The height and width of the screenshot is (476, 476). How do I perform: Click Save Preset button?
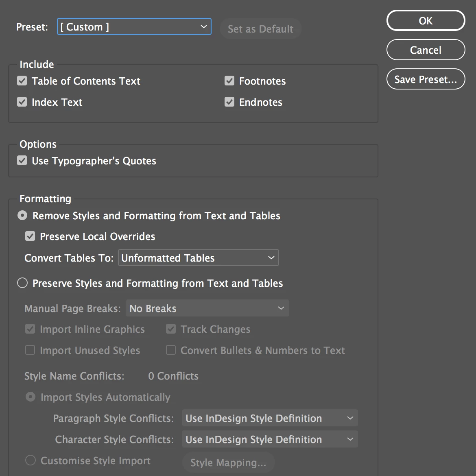[x=426, y=79]
